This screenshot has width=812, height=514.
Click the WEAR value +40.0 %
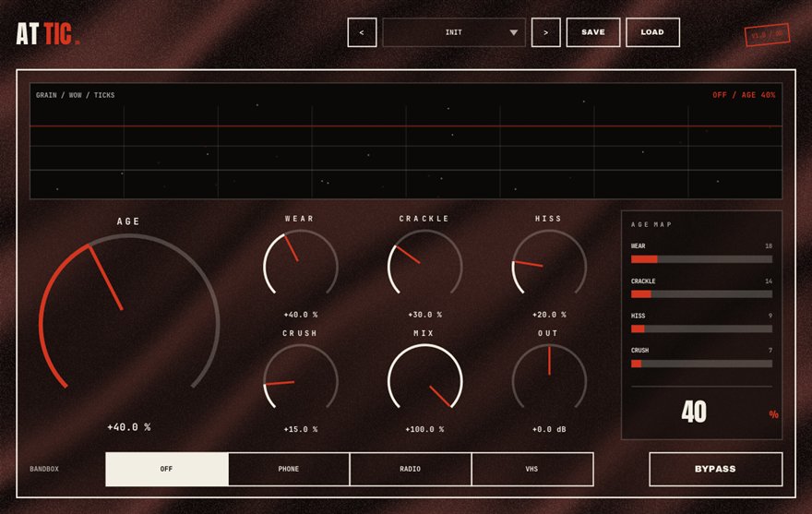(x=301, y=315)
